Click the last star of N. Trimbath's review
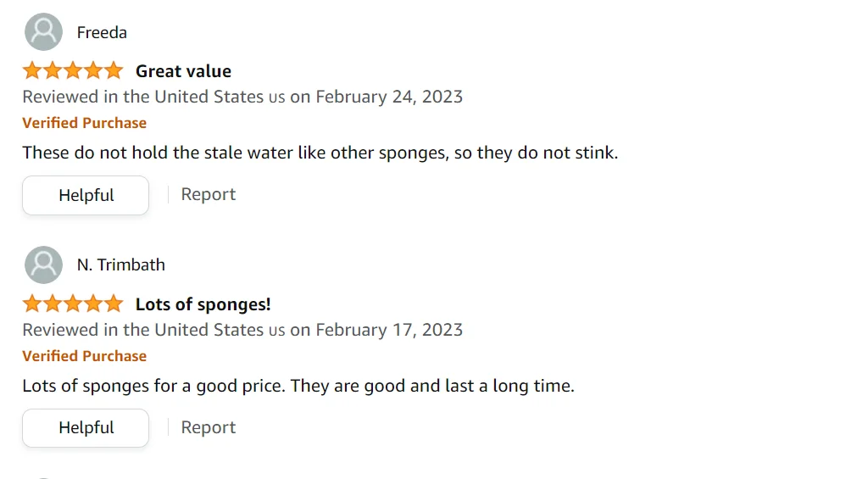The width and height of the screenshot is (868, 479). [x=114, y=304]
